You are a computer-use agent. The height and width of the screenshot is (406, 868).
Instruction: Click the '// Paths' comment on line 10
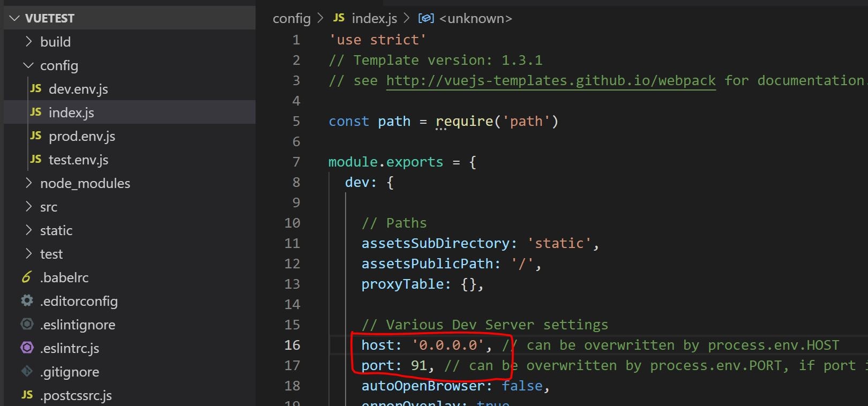point(394,223)
